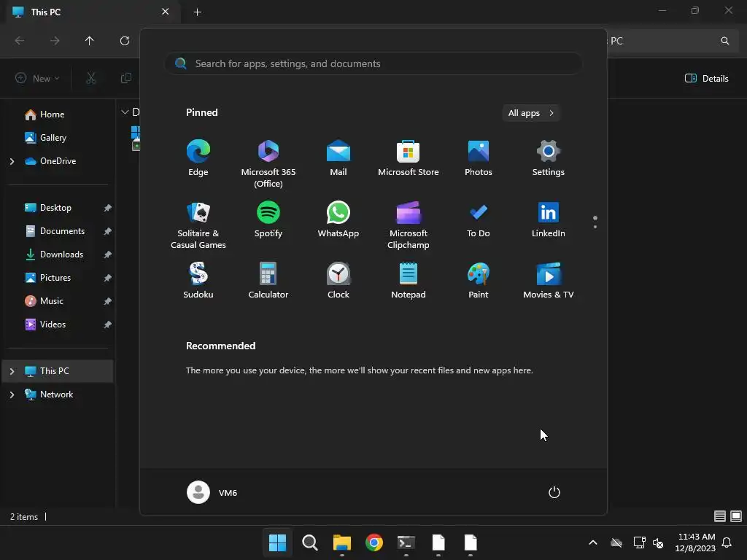The height and width of the screenshot is (560, 747).
Task: Open the Edge pinned app
Action: pos(198,158)
